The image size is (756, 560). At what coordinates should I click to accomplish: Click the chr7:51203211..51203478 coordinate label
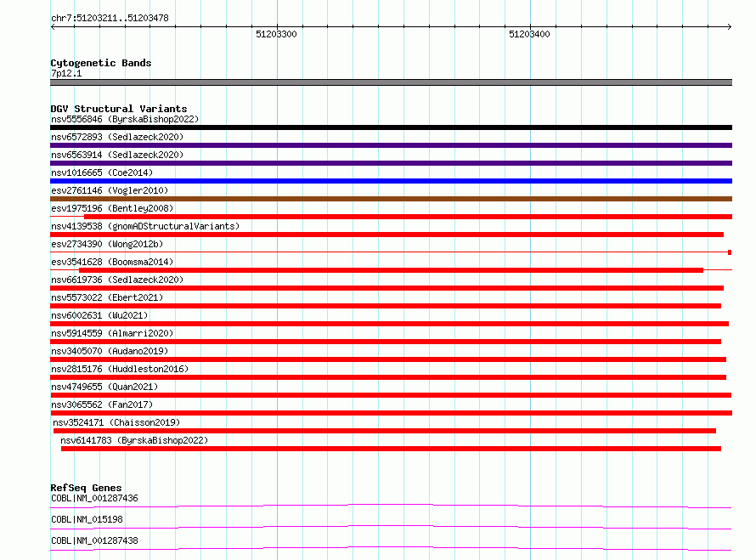(110, 19)
